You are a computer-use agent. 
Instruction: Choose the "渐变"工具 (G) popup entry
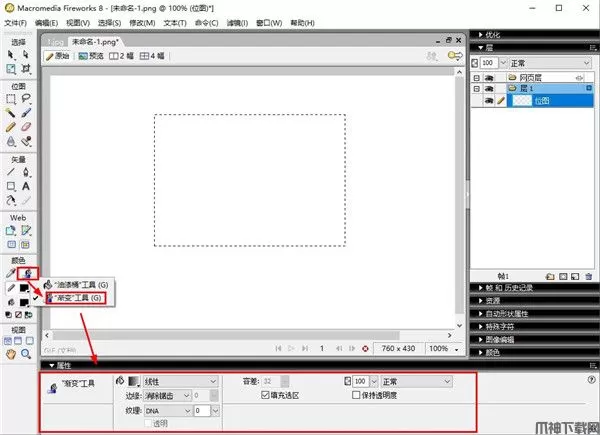click(78, 297)
